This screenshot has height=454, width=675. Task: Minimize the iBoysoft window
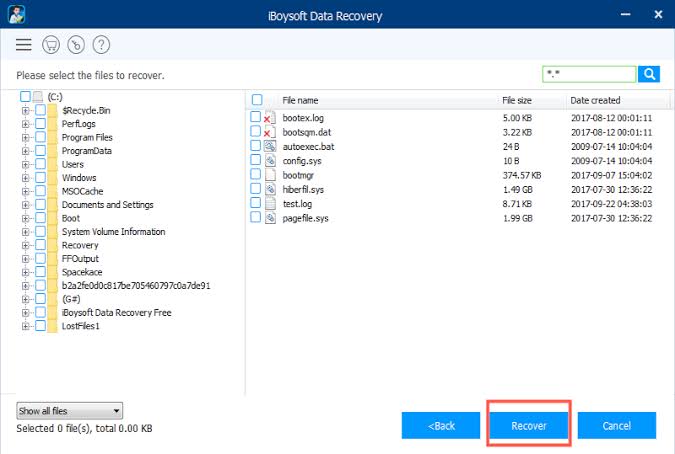[x=625, y=14]
